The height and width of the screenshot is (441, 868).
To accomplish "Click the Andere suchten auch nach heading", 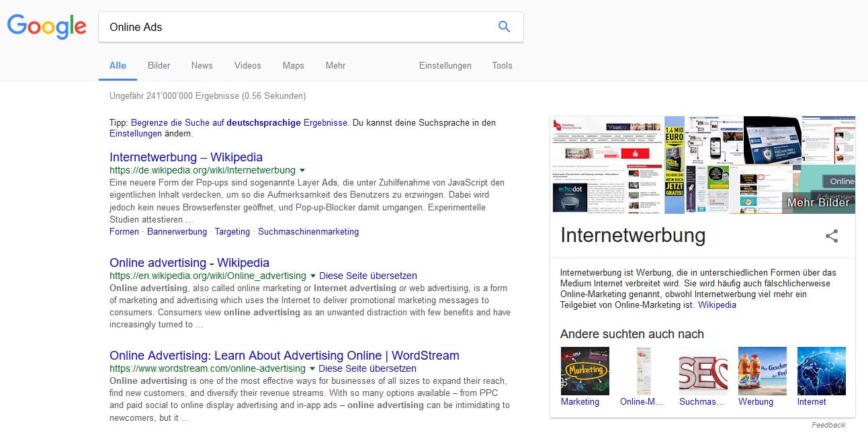I will [632, 334].
